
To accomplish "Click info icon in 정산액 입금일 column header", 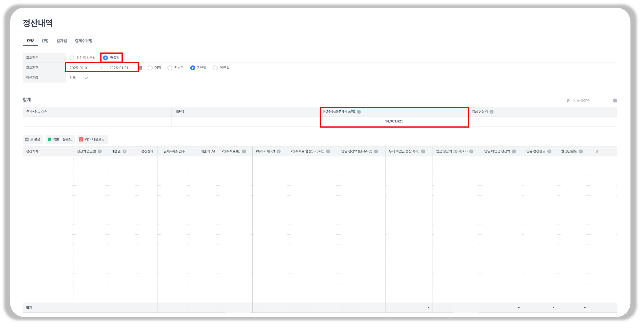I will pyautogui.click(x=100, y=152).
